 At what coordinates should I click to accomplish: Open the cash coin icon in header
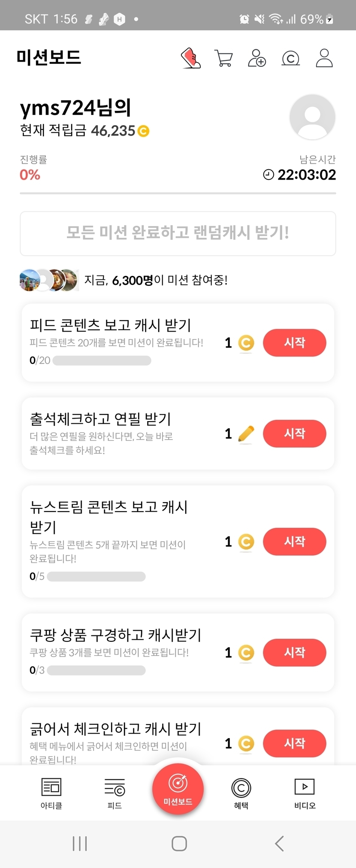(x=290, y=58)
